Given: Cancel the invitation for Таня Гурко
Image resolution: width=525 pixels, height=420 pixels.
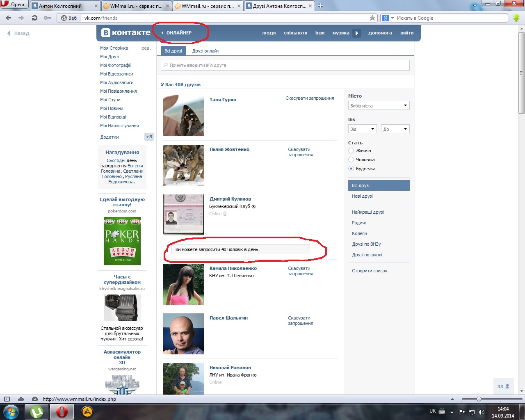Looking at the screenshot, I should (x=310, y=98).
